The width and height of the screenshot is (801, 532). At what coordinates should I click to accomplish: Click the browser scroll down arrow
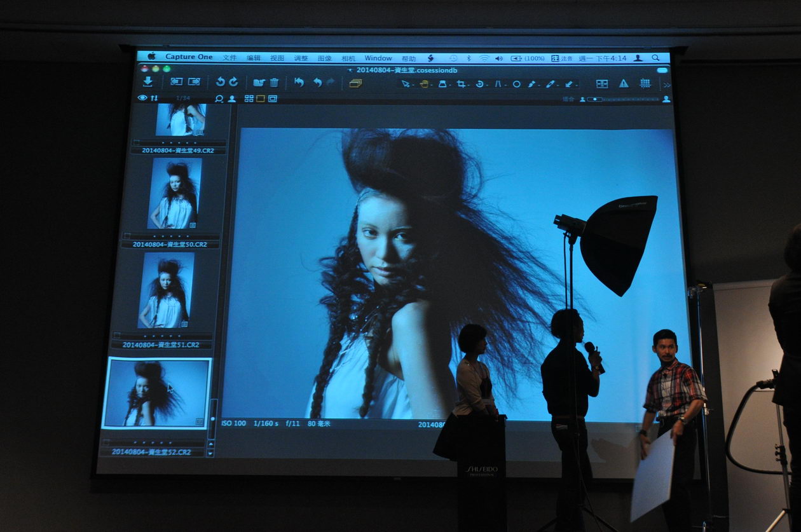point(211,454)
